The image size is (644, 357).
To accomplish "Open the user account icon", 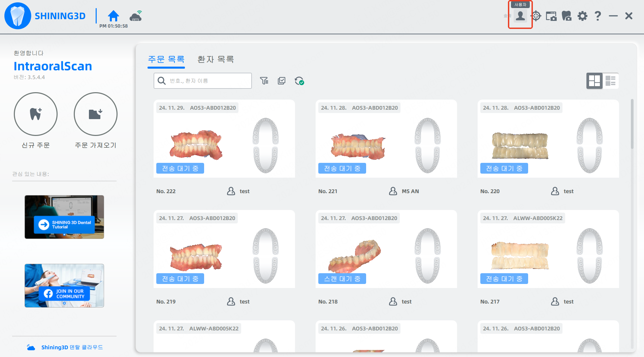I will tap(520, 16).
